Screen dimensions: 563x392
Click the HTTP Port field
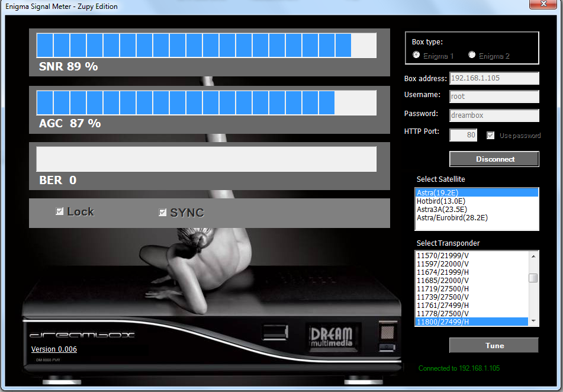pos(463,135)
